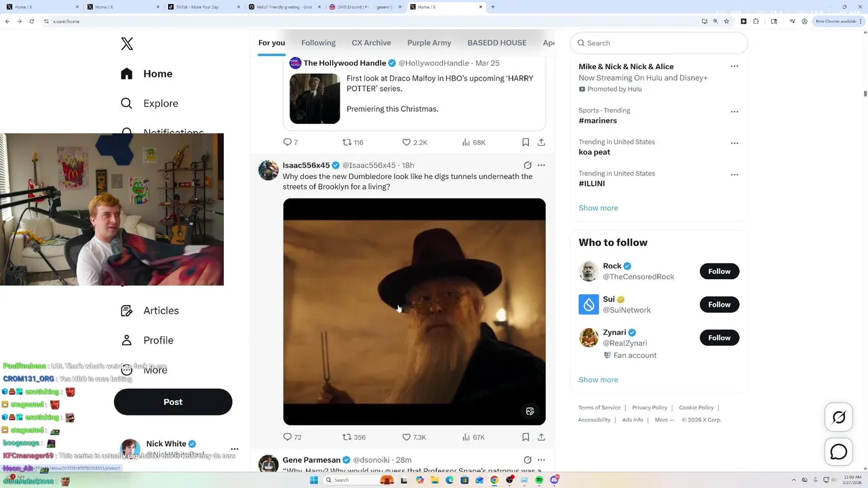
Task: Click the X logo in sidebar
Action: point(127,44)
